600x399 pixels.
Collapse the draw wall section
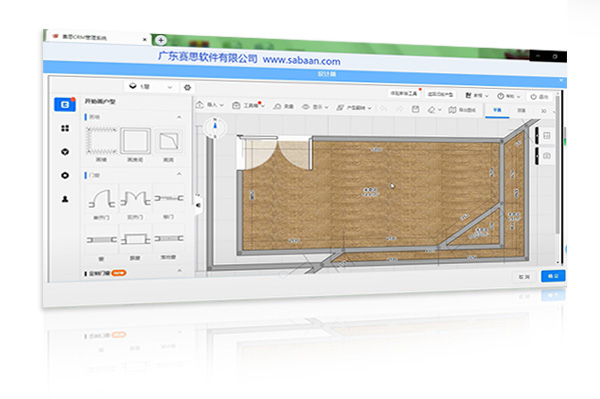179,117
